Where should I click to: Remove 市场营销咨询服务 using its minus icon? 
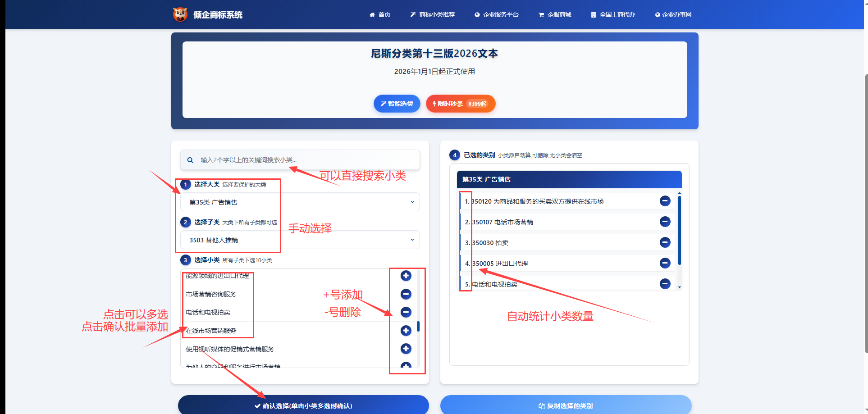pyautogui.click(x=406, y=294)
